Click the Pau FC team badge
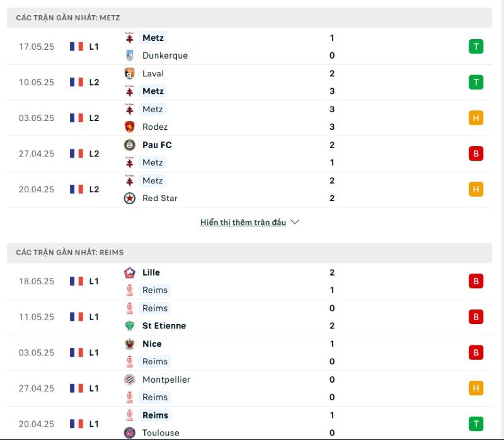The image size is (504, 440). 130,145
